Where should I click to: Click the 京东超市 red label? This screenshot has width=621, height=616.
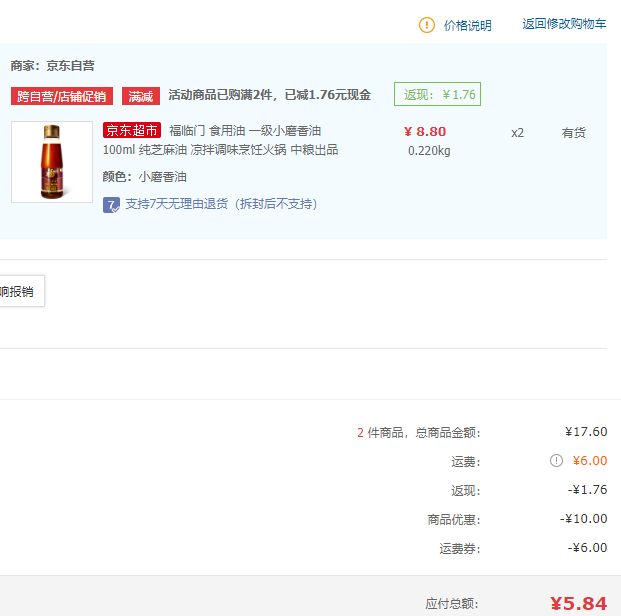[x=131, y=130]
